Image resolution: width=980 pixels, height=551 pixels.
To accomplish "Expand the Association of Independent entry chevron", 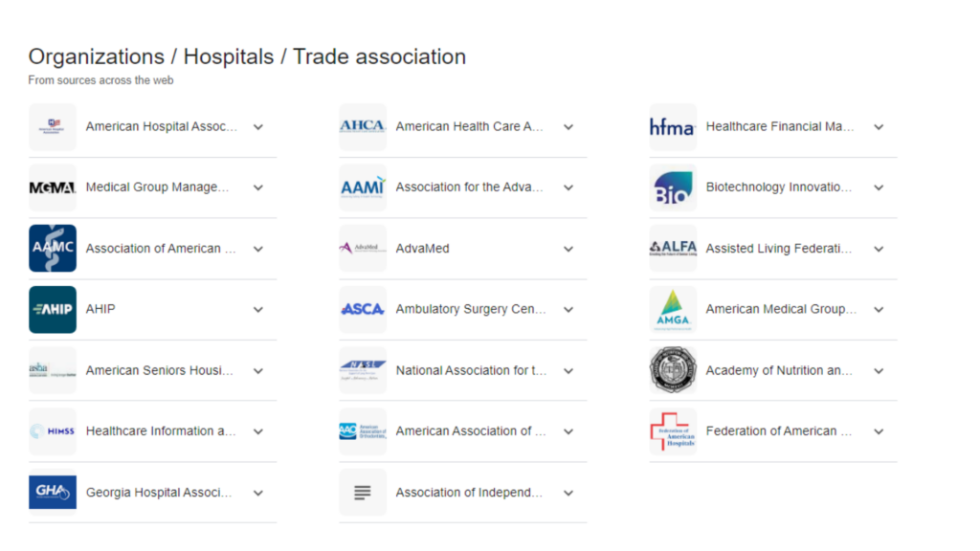I will pos(568,492).
